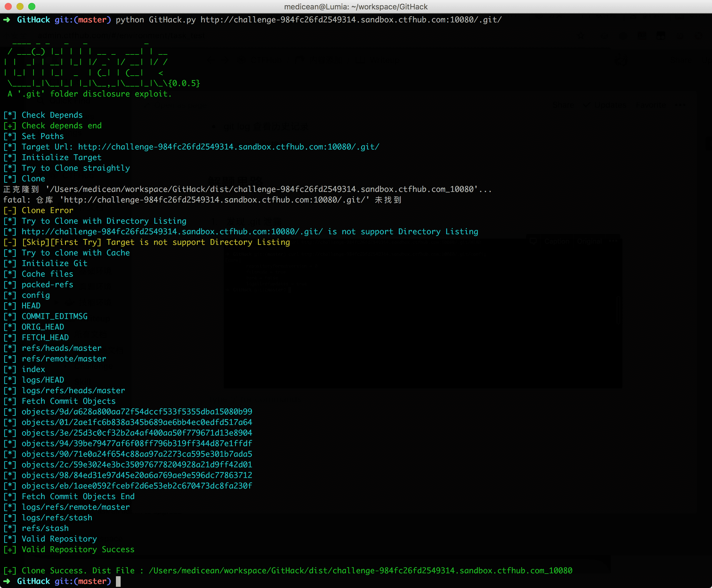Click the 'COMMIT_EDITMSG' line
The image size is (712, 588).
point(54,316)
